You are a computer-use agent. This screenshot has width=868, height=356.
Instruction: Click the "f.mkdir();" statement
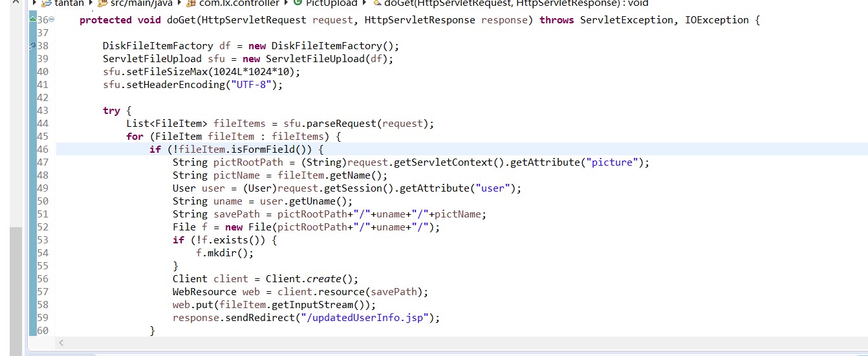pyautogui.click(x=225, y=253)
